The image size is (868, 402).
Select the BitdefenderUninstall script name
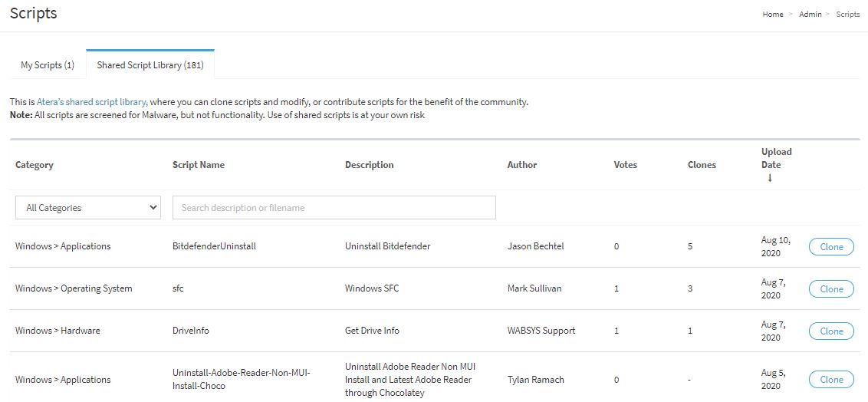[x=214, y=246]
